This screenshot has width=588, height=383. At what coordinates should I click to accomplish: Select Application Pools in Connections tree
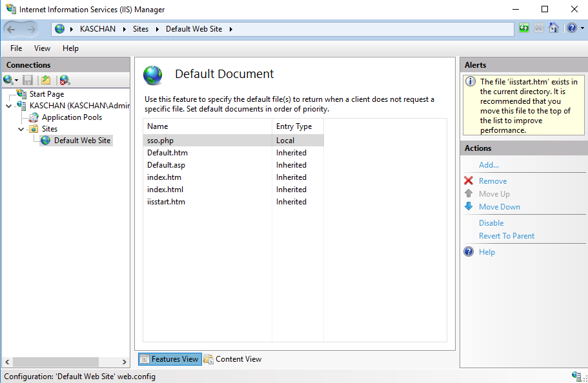(72, 117)
